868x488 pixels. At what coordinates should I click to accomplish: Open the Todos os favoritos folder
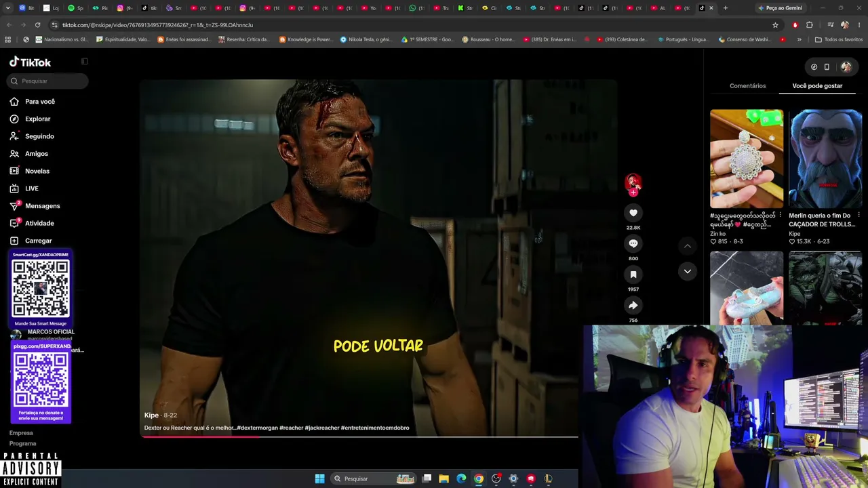click(x=838, y=39)
